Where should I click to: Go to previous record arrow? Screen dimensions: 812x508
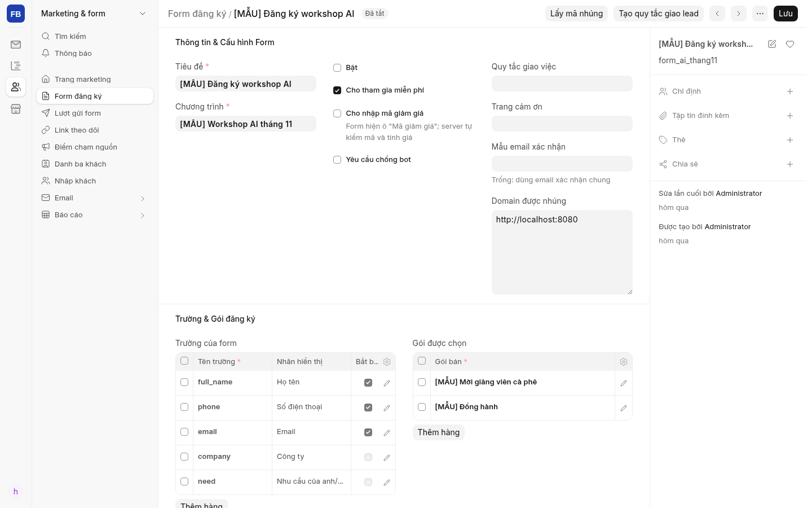pyautogui.click(x=717, y=14)
